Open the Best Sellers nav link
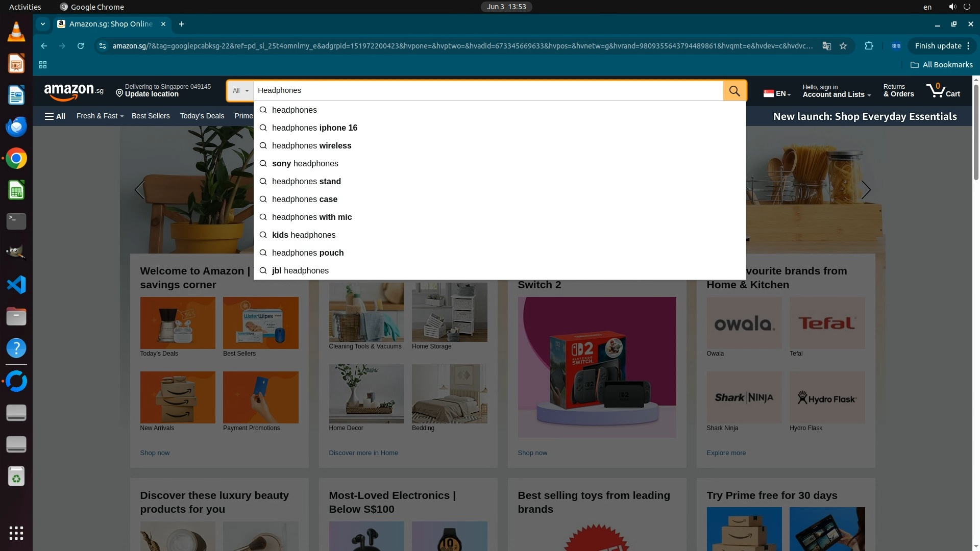The height and width of the screenshot is (551, 980). click(x=151, y=116)
